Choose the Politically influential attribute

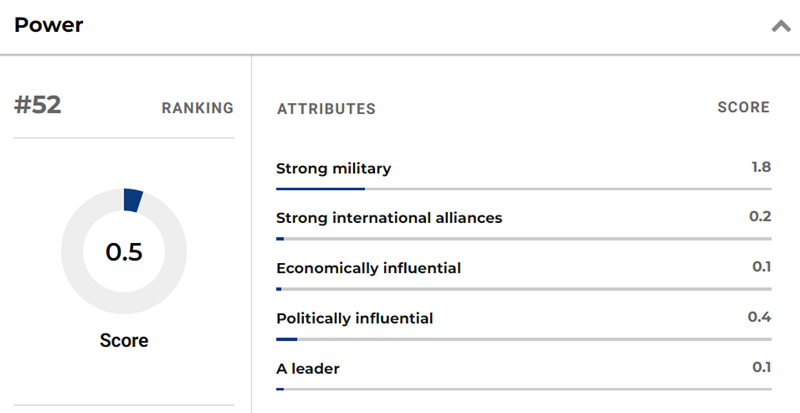[x=354, y=318]
